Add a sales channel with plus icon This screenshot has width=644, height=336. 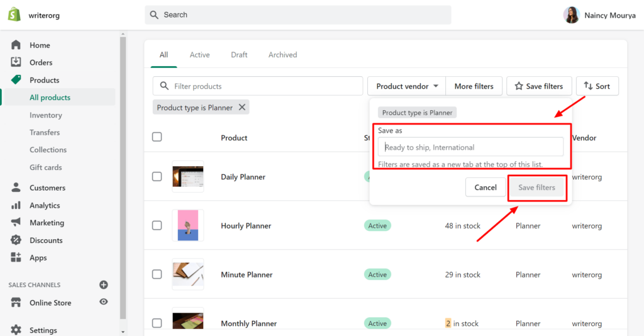pos(104,284)
